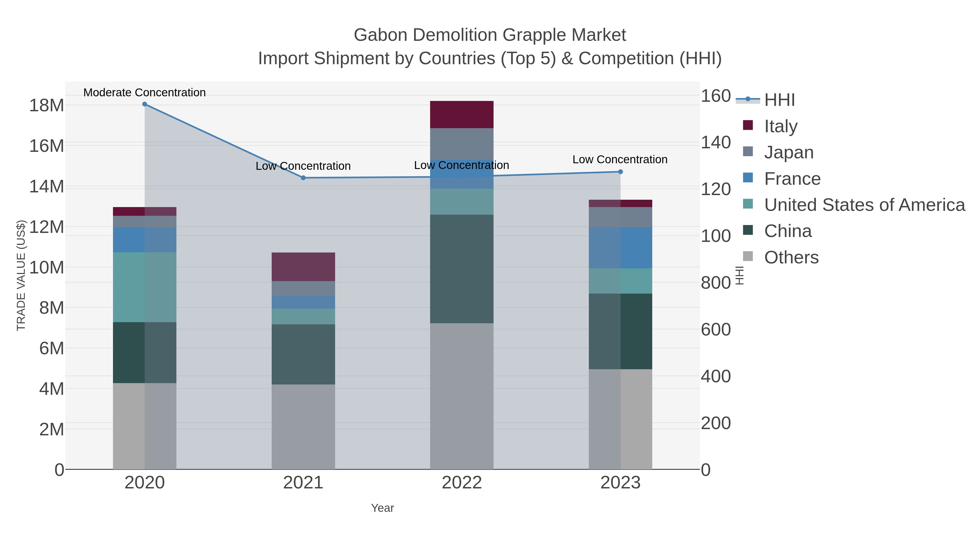The width and height of the screenshot is (980, 551).
Task: Click the France blue legend swatch
Action: [748, 178]
